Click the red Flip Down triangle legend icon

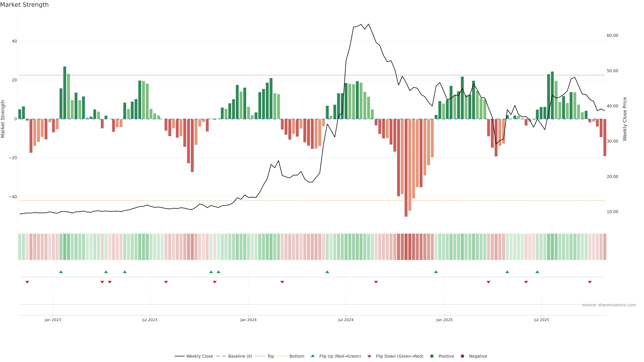coord(369,356)
